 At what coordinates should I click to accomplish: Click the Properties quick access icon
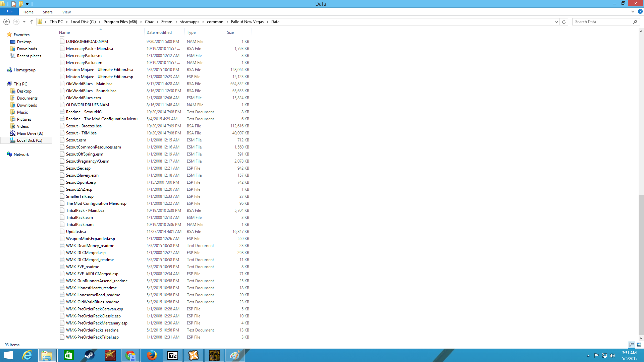[14, 4]
